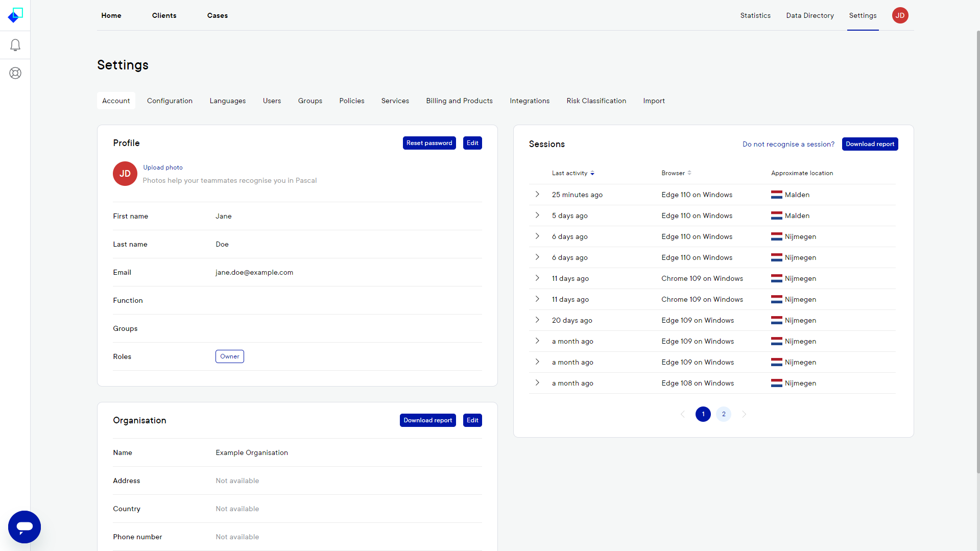980x551 pixels.
Task: Click the 'Approximate location' column header
Action: [802, 173]
